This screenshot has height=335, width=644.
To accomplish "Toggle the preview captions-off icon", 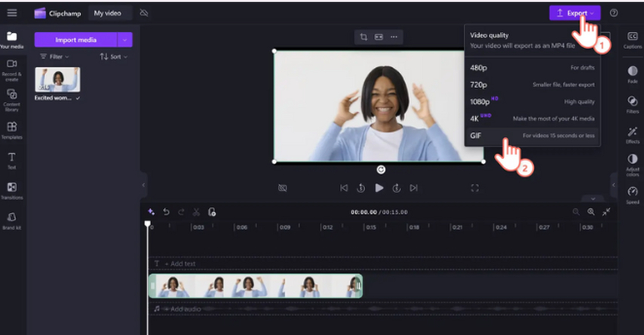I will [x=283, y=188].
